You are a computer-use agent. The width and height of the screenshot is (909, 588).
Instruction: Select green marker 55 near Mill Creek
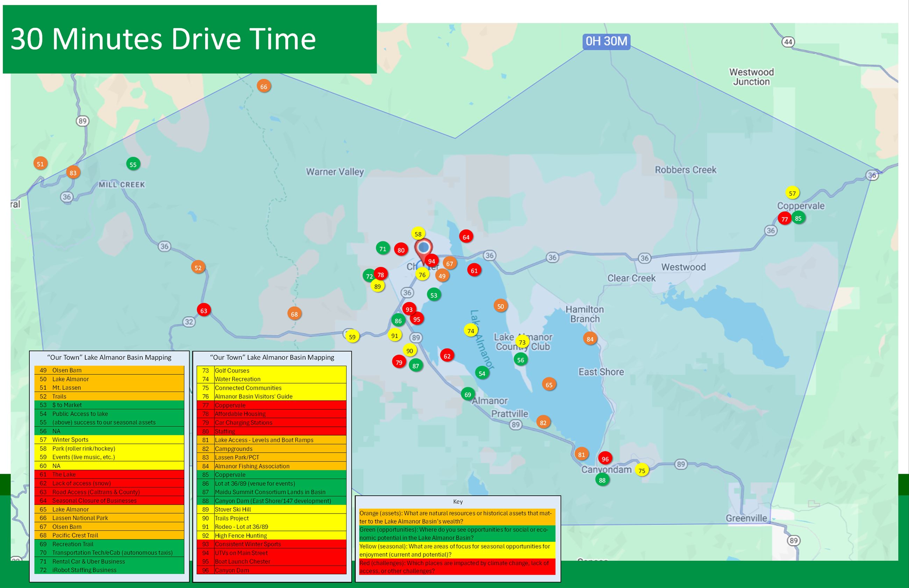click(133, 165)
